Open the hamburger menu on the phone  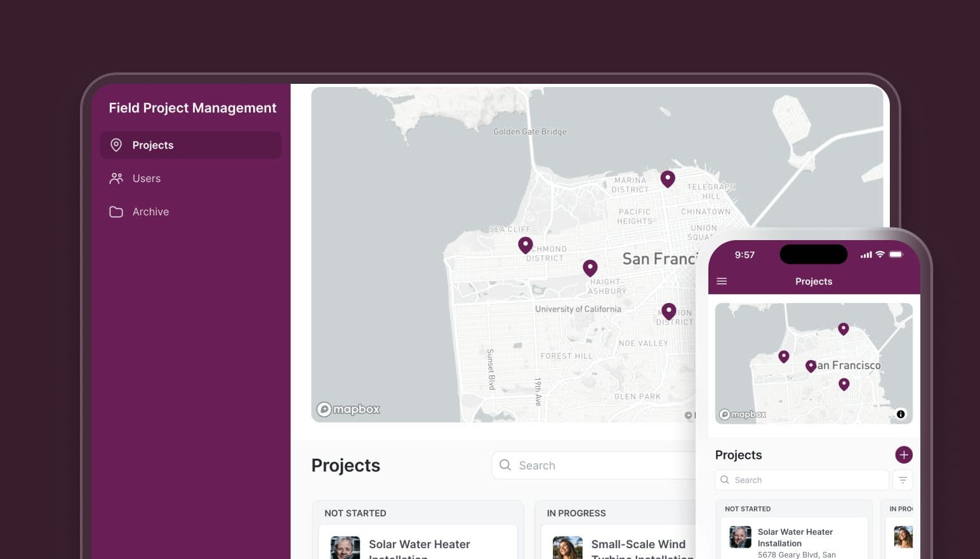(722, 281)
